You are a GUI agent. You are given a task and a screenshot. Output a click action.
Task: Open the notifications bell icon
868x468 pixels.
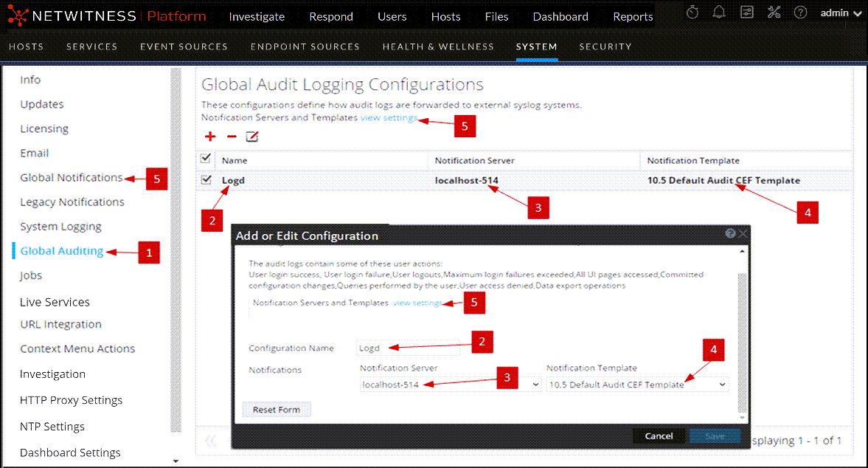point(719,13)
